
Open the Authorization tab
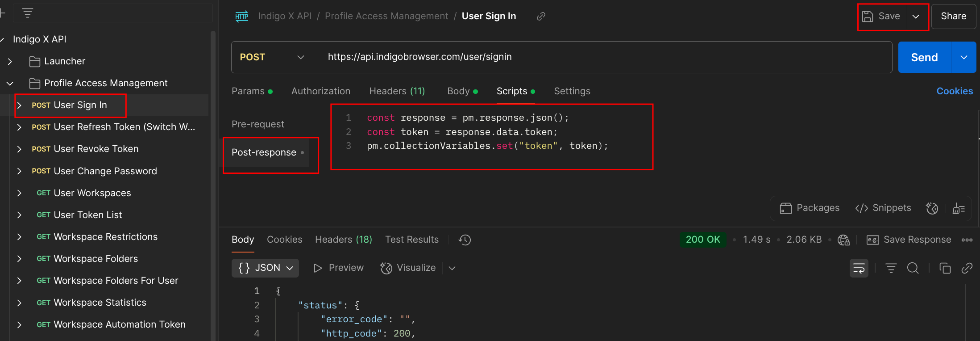point(321,91)
